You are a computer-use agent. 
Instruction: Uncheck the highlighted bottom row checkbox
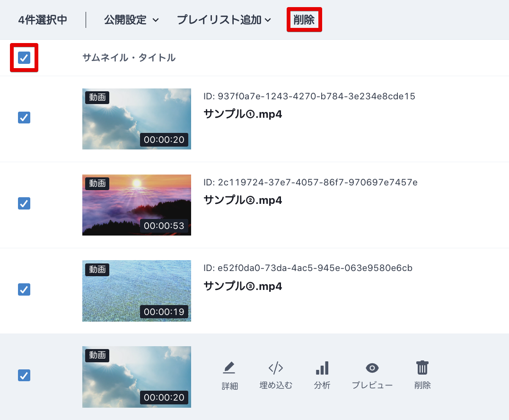24,375
